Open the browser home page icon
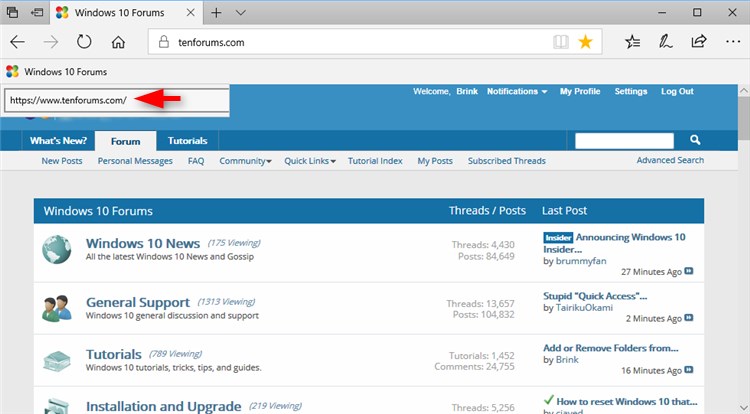This screenshot has height=414, width=750. pyautogui.click(x=118, y=42)
